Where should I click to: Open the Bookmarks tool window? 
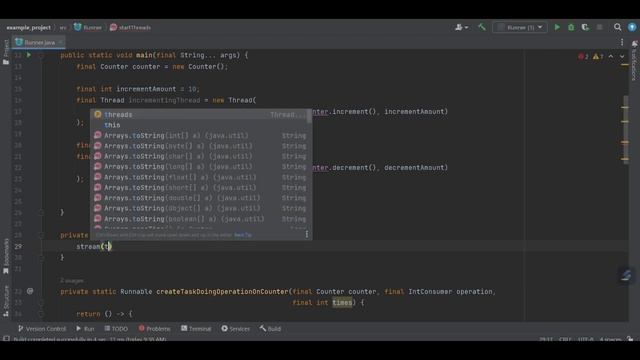click(x=6, y=256)
